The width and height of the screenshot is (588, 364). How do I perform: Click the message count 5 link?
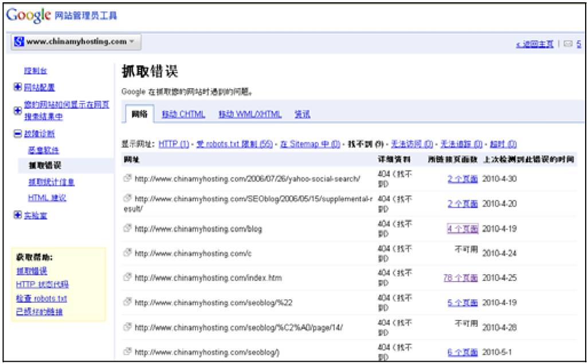click(x=579, y=44)
